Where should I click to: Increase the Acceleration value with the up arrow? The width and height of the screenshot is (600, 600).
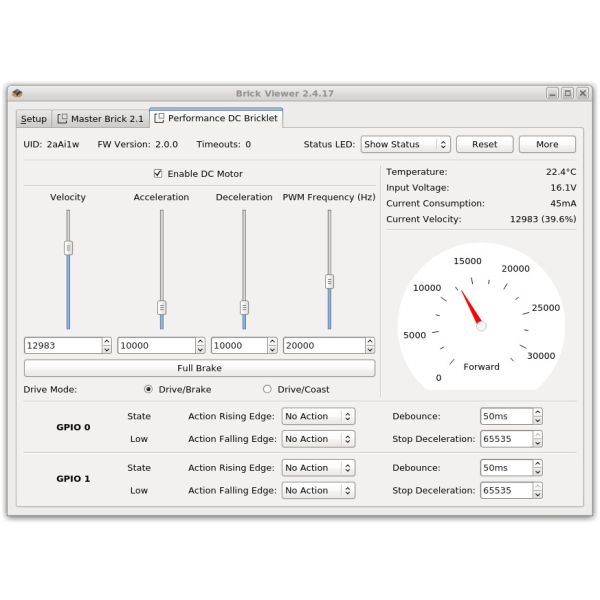pos(200,341)
